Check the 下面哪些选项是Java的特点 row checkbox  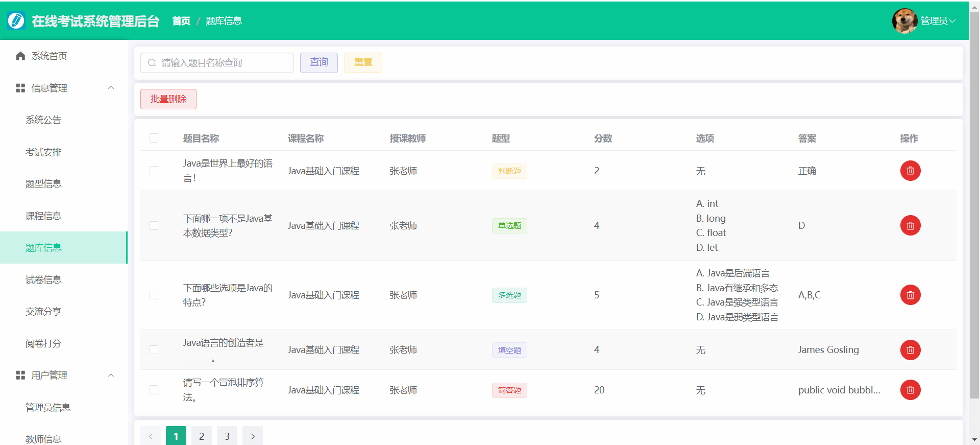pyautogui.click(x=154, y=295)
